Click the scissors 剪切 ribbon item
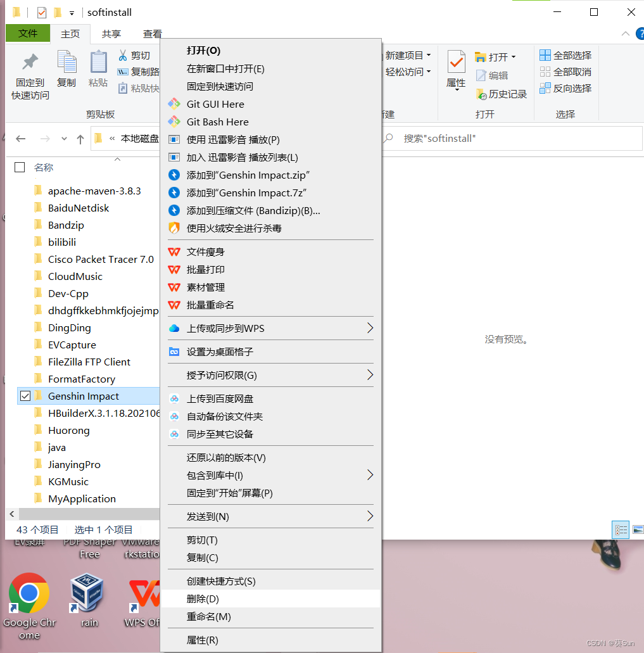This screenshot has height=653, width=644. [134, 55]
